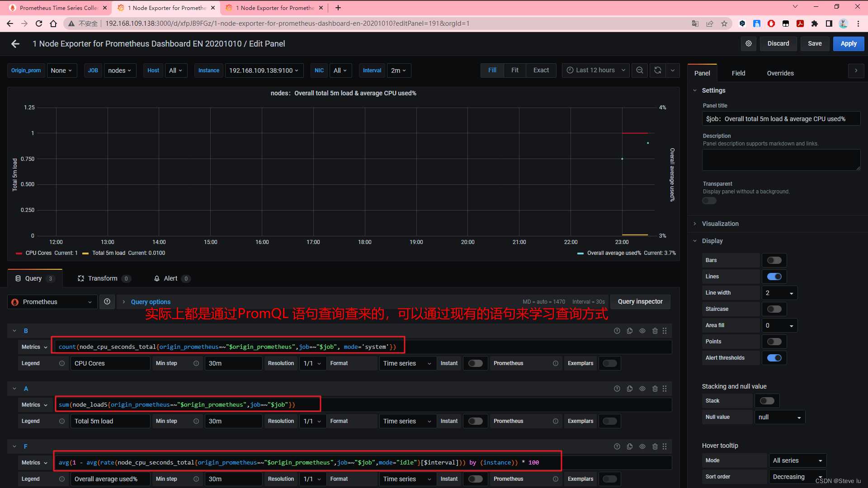Toggle visibility of query F
The width and height of the screenshot is (868, 488).
642,447
